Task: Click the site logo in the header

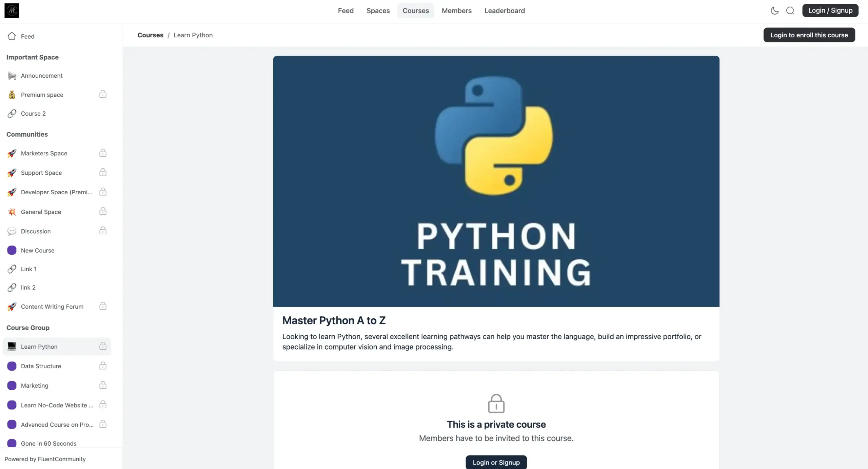Action: click(x=12, y=11)
